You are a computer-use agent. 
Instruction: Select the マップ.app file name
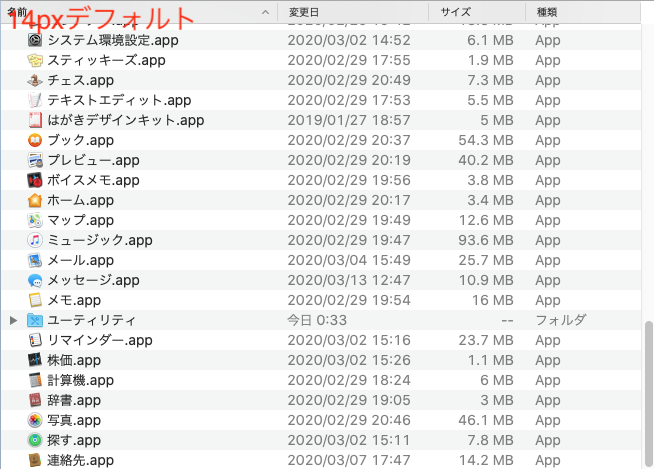(x=80, y=220)
